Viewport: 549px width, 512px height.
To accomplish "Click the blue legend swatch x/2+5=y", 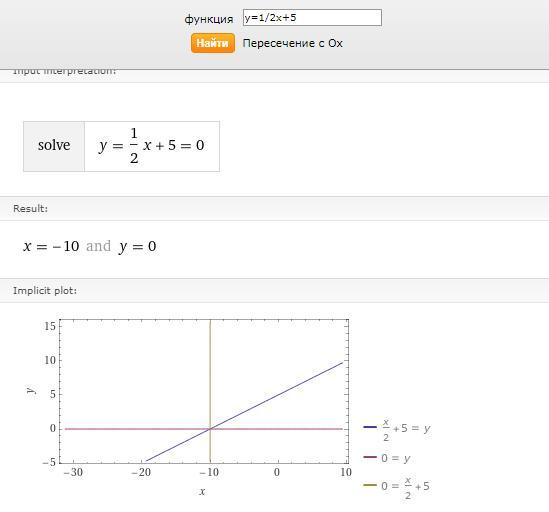I will click(x=370, y=427).
